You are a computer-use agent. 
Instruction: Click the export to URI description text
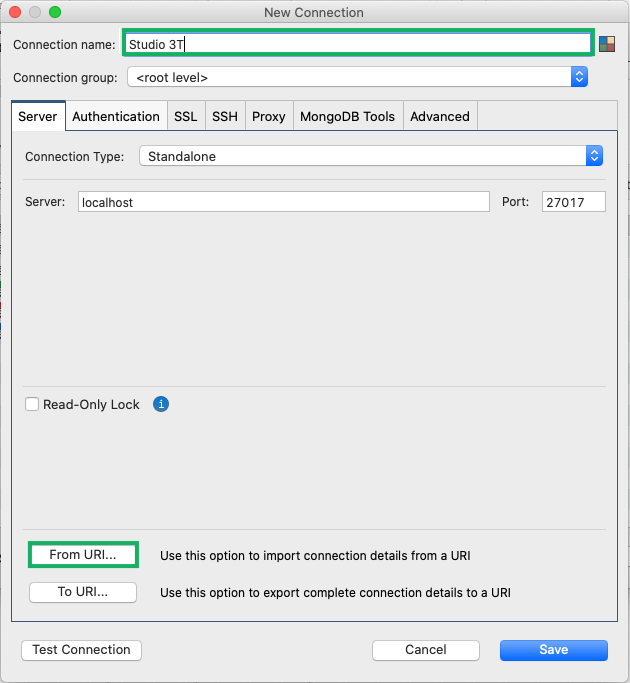335,593
